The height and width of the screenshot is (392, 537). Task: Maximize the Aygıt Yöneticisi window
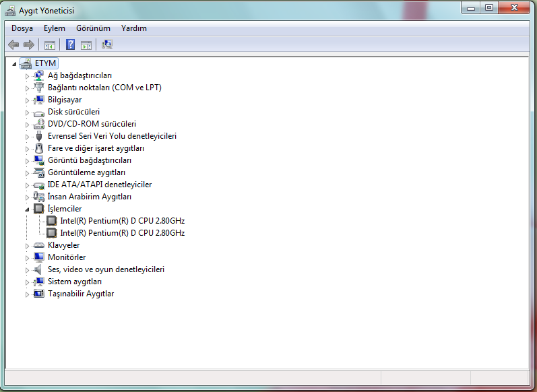tap(489, 7)
